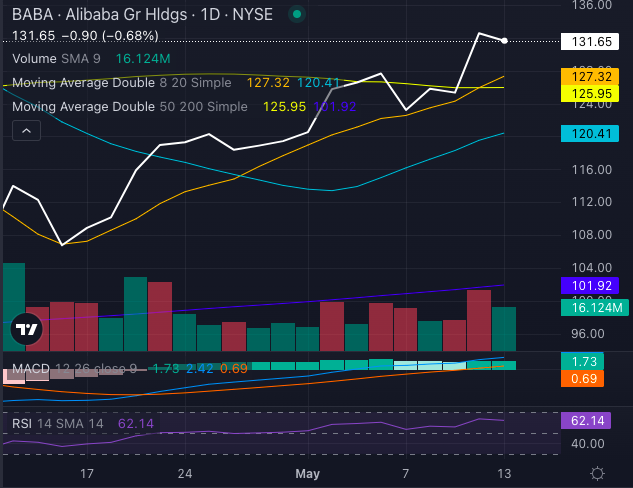Click the last price point marker dot
633x488 pixels.
504,41
